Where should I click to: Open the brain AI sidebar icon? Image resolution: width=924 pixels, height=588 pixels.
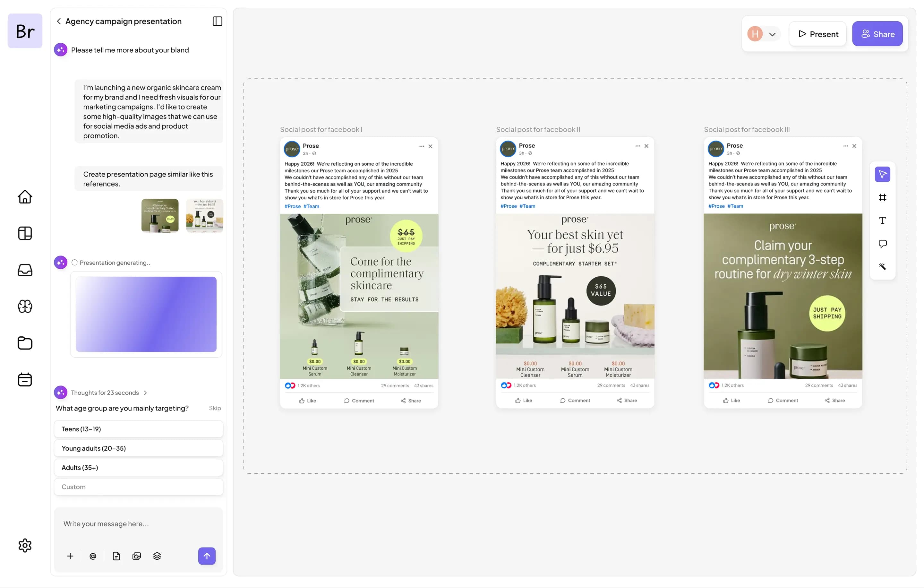click(25, 306)
